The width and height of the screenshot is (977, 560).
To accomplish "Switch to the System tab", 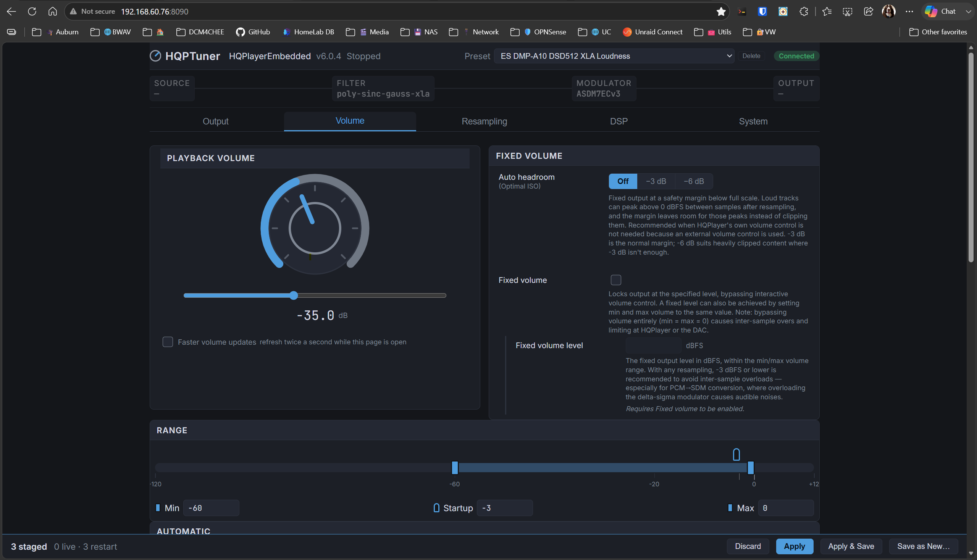I will (753, 121).
